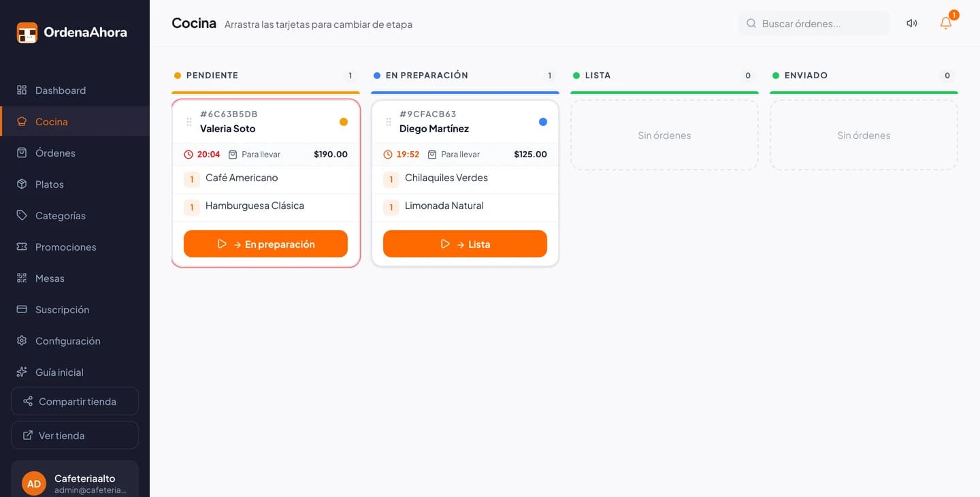
Task: Click the LISTA column header
Action: pyautogui.click(x=598, y=76)
